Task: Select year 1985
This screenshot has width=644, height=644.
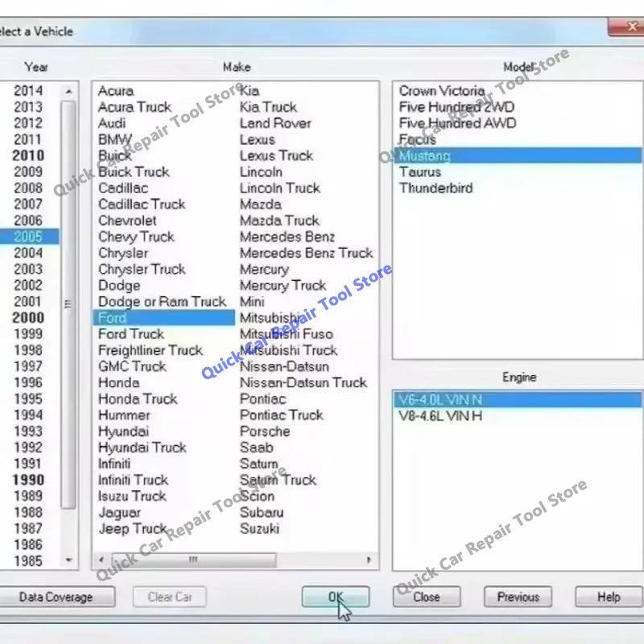Action: [x=28, y=560]
